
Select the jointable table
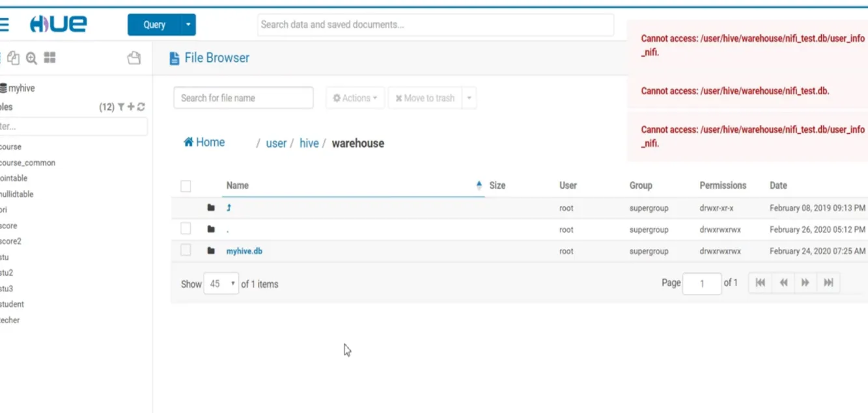point(14,178)
